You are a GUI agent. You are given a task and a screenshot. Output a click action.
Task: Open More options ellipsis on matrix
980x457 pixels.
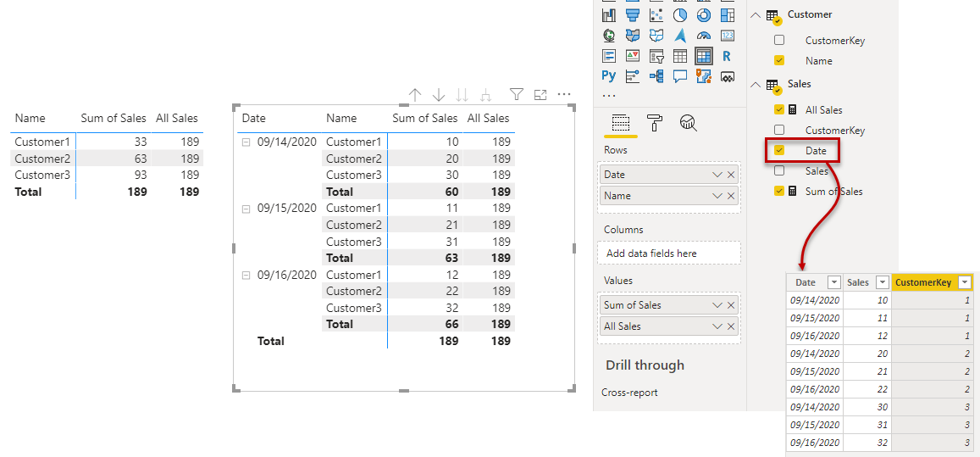click(564, 94)
